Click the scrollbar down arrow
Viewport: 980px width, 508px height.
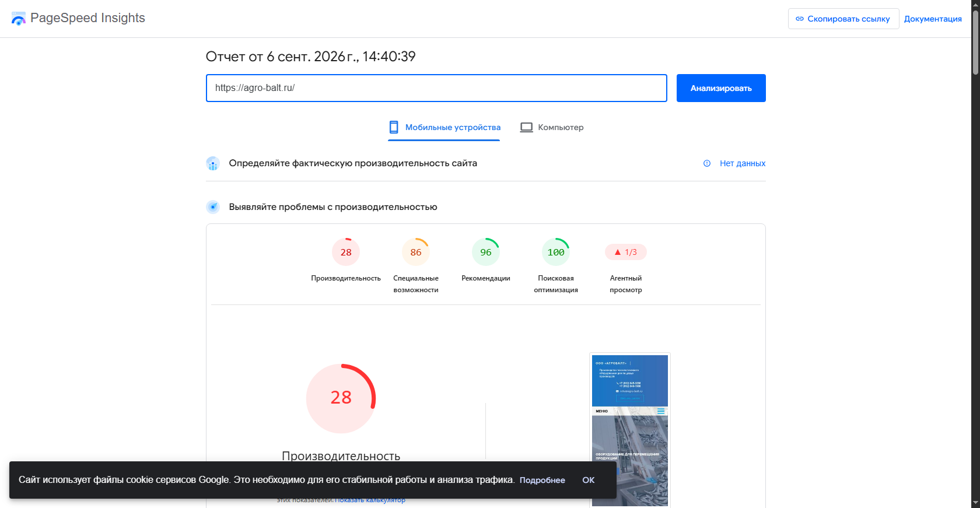[975, 503]
